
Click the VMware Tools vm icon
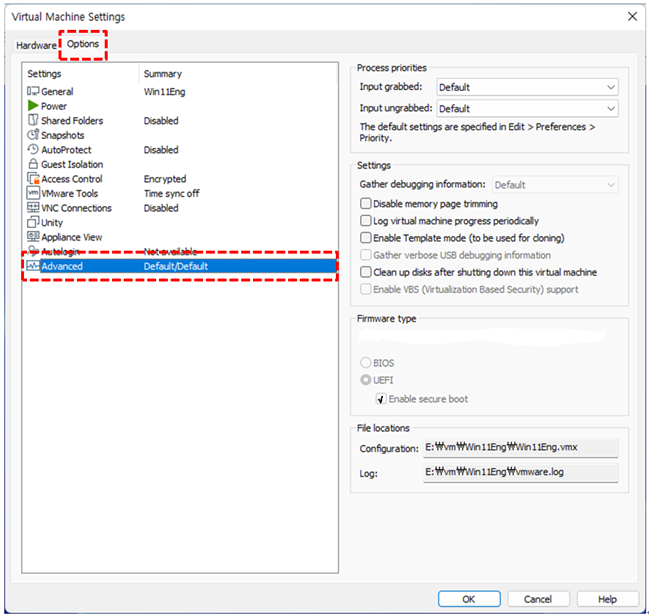[x=33, y=193]
